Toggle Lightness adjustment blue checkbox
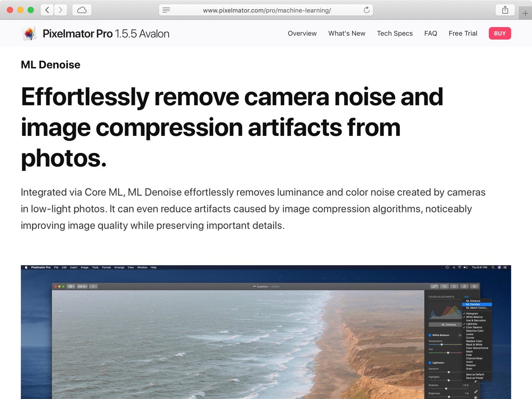This screenshot has width=532, height=399. 430,363
